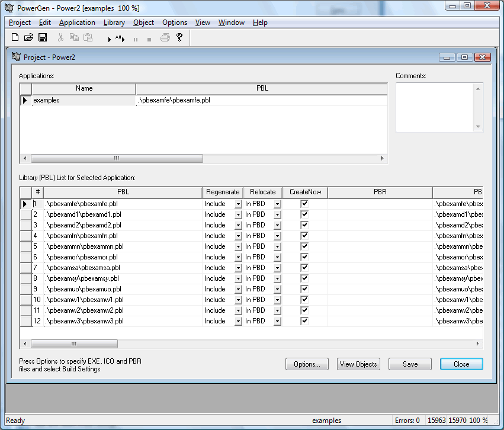Image resolution: width=504 pixels, height=430 pixels.
Task: Expand Relocate dropdown for pbexammn.pbl
Action: tap(277, 246)
